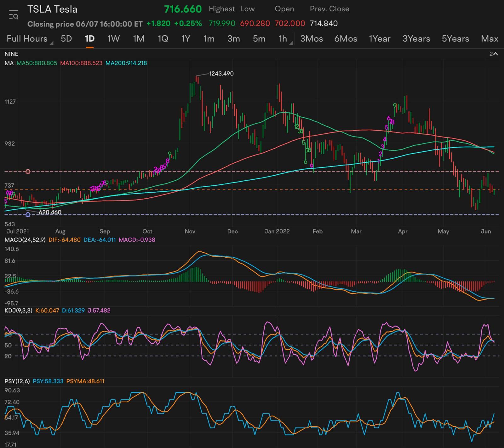
Task: Collapse indicator panels with the 2 chevron
Action: 494,54
